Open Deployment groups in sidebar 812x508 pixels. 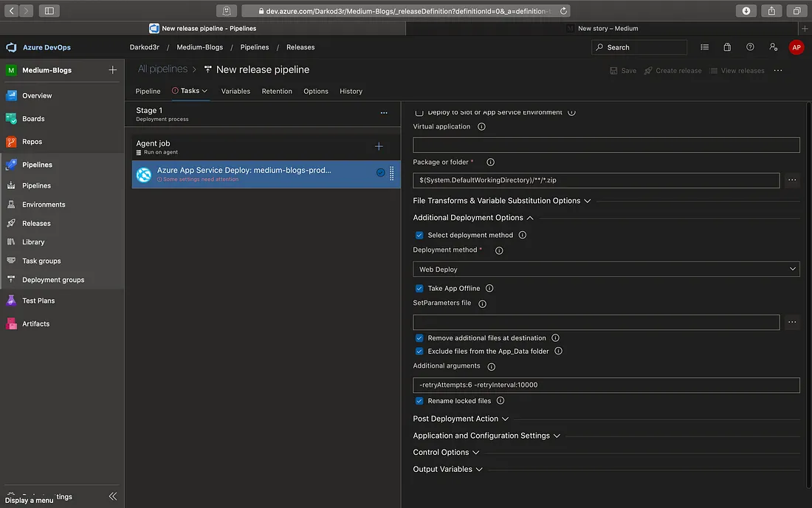pyautogui.click(x=53, y=280)
